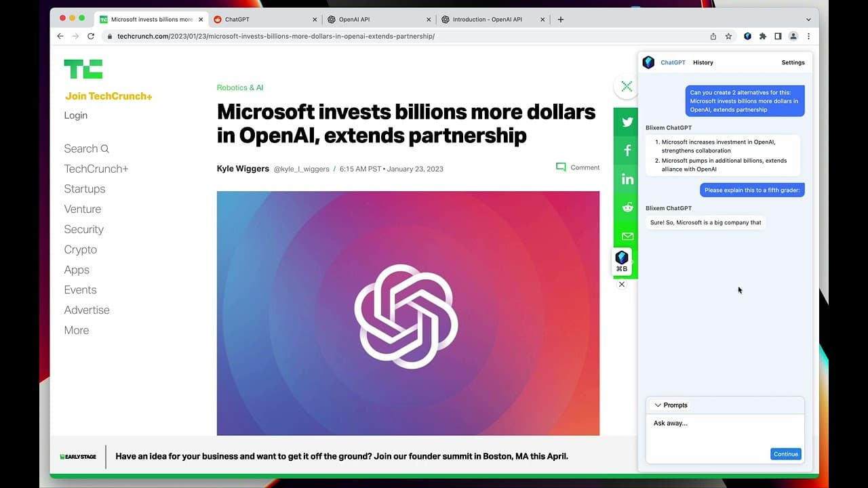
Task: Share article on Facebook
Action: (x=627, y=150)
